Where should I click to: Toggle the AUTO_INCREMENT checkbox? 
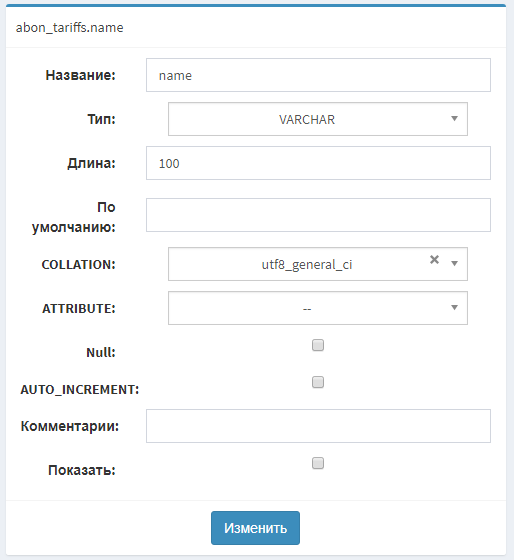[x=318, y=382]
